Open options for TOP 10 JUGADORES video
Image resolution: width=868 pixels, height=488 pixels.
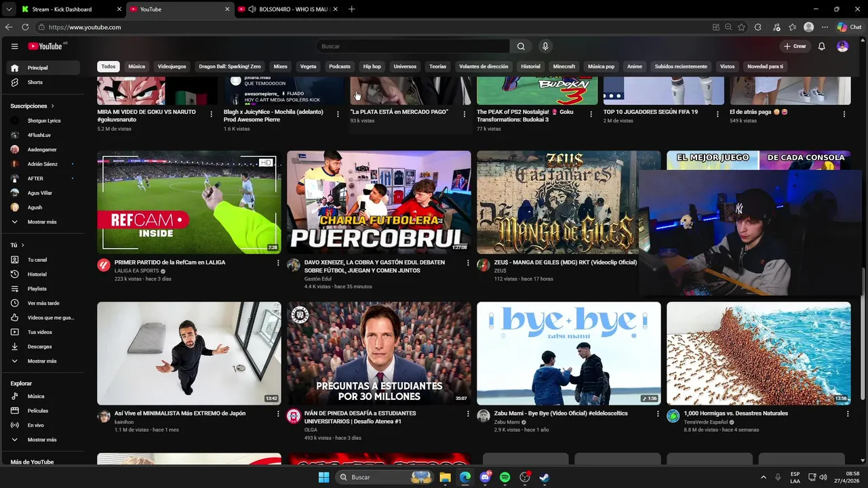[x=717, y=115]
